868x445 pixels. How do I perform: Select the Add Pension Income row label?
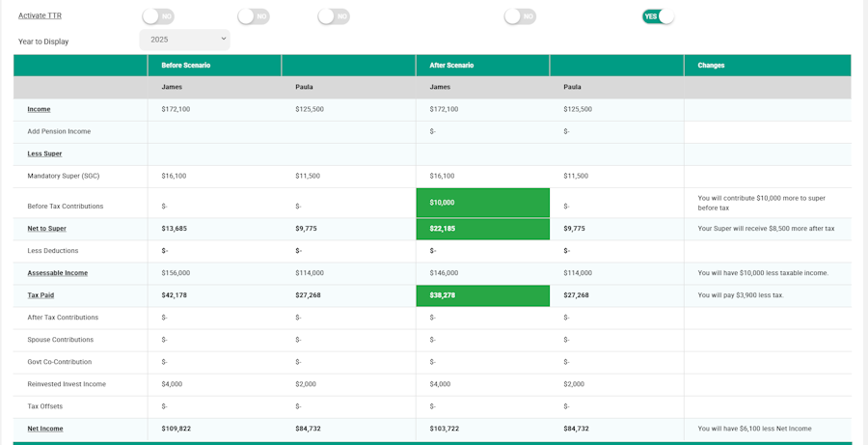tap(59, 131)
